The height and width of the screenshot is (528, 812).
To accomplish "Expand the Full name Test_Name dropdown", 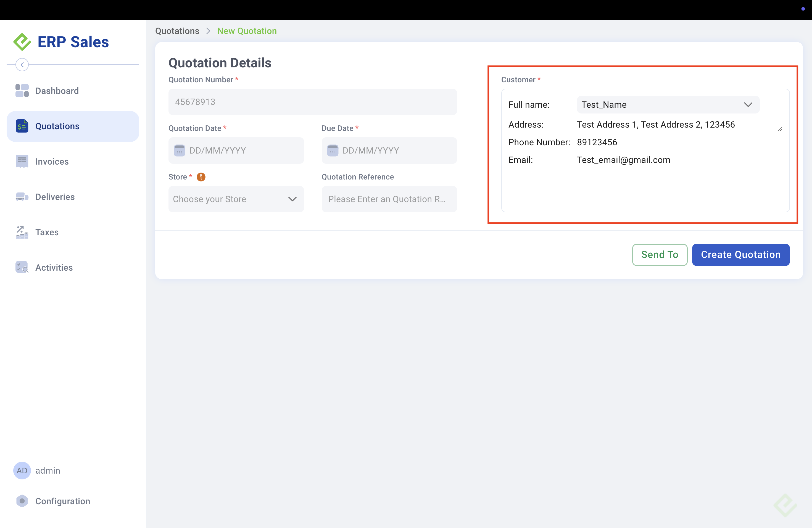I will (x=668, y=105).
